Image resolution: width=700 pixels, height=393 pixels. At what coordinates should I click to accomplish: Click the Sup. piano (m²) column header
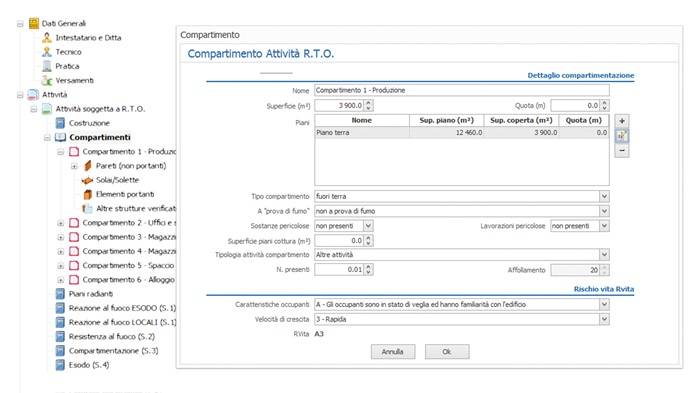click(446, 120)
